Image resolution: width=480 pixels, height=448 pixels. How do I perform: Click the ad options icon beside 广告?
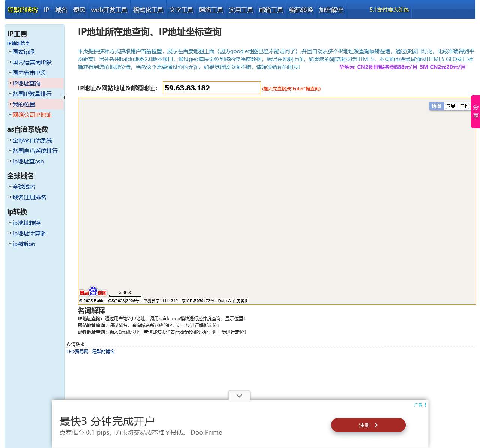click(425, 405)
